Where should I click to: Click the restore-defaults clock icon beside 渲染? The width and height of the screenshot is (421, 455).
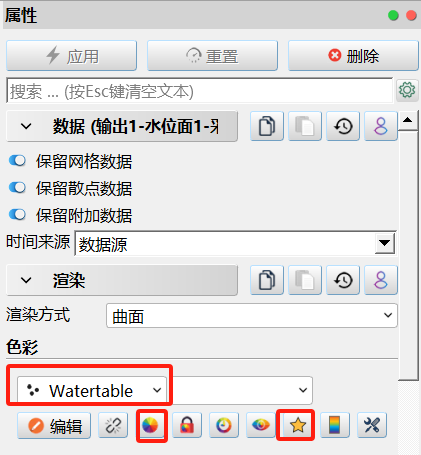343,280
